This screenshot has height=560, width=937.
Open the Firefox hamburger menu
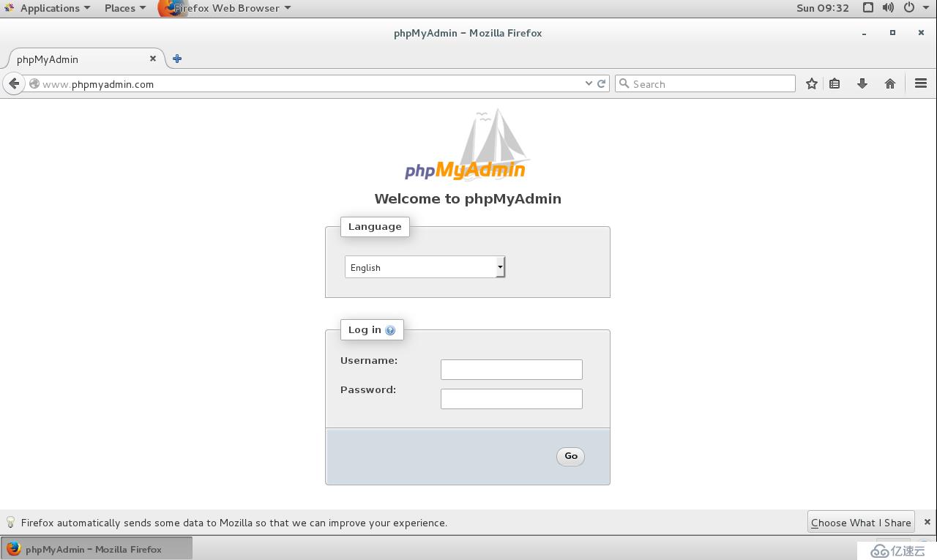tap(921, 83)
